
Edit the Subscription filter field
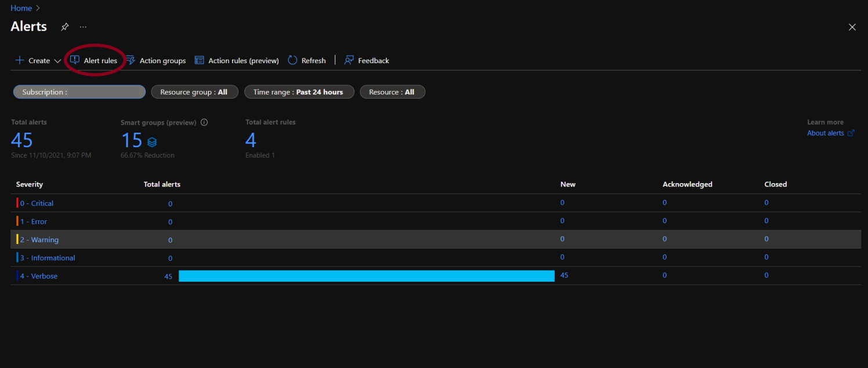79,92
